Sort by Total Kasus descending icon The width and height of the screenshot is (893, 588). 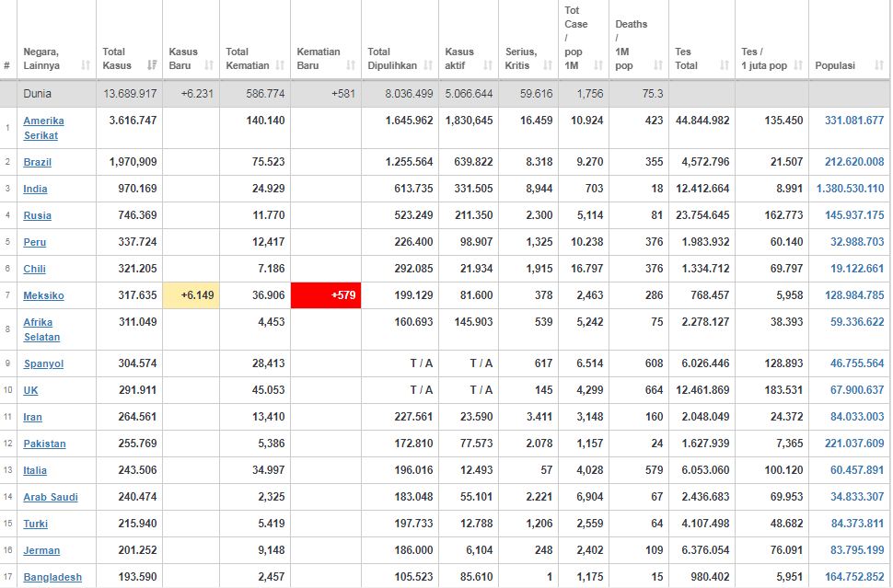pyautogui.click(x=152, y=65)
